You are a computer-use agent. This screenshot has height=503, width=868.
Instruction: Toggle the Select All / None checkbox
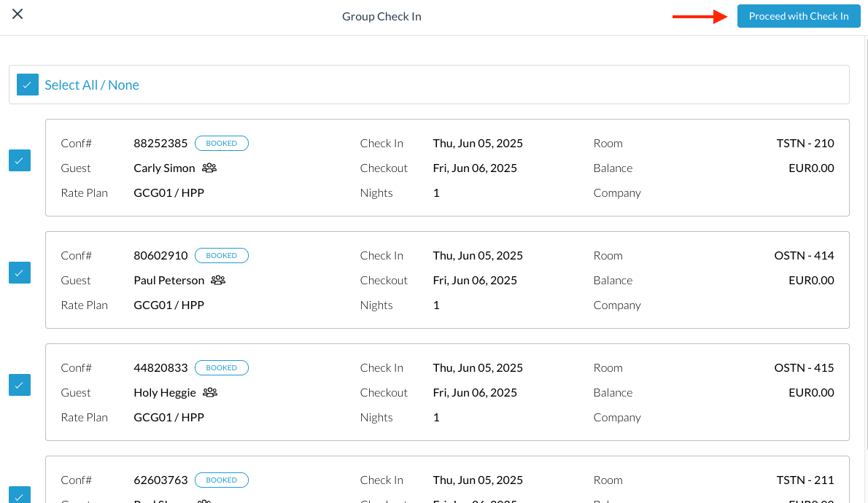click(27, 85)
